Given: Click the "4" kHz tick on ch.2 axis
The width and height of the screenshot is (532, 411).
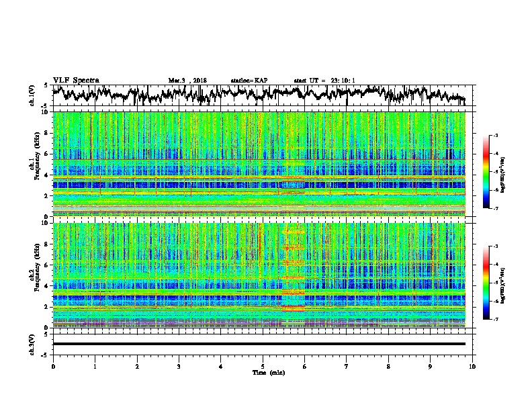Looking at the screenshot, I should click(x=46, y=286).
